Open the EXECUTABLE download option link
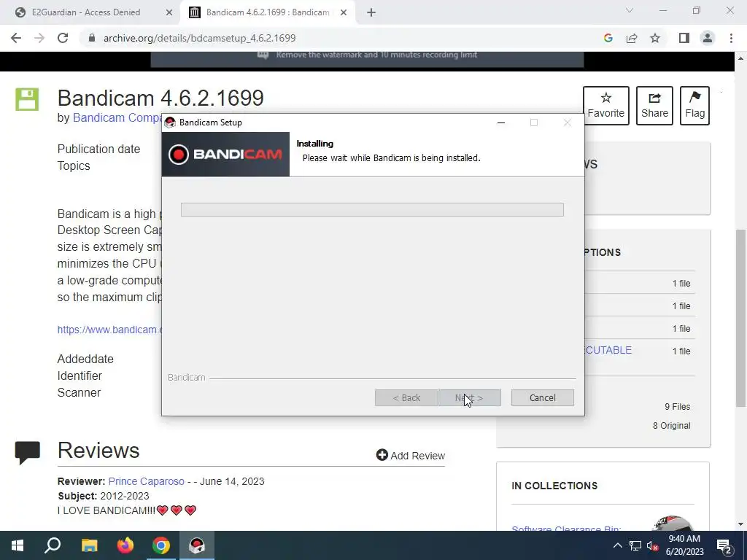This screenshot has height=560, width=747. [608, 350]
